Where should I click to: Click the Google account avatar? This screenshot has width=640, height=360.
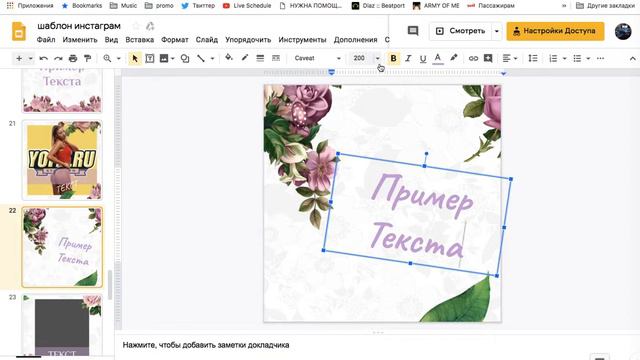[x=623, y=31]
